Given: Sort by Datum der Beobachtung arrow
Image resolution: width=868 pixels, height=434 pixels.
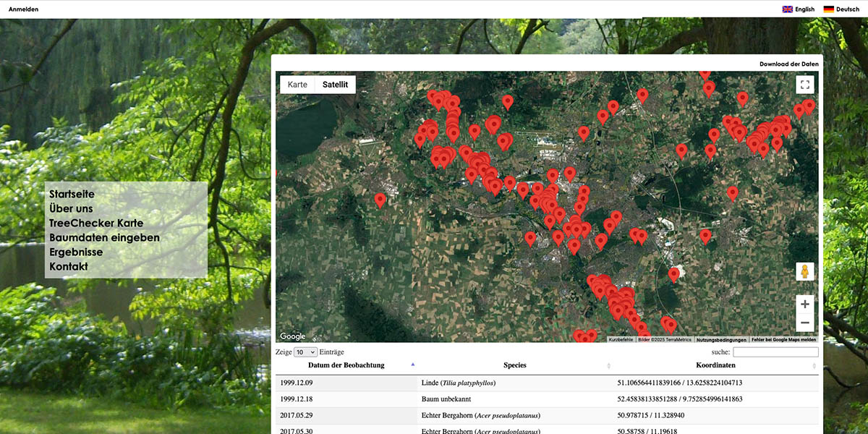Looking at the screenshot, I should (413, 365).
